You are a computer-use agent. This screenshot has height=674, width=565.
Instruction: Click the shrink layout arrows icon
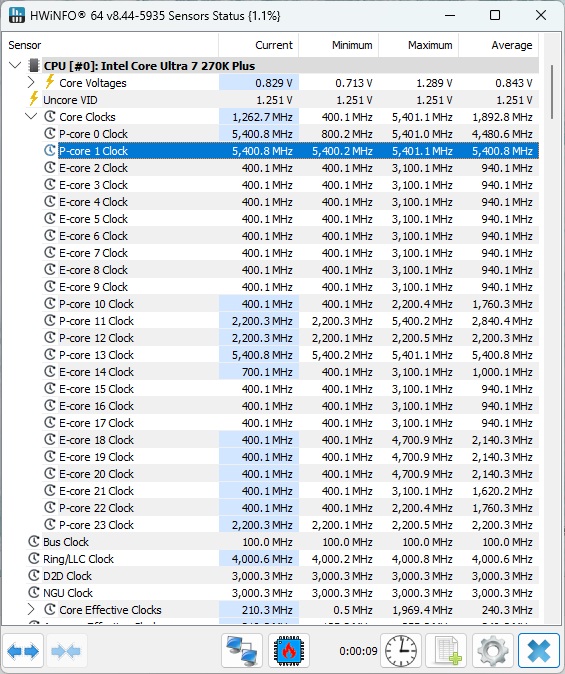coord(65,651)
